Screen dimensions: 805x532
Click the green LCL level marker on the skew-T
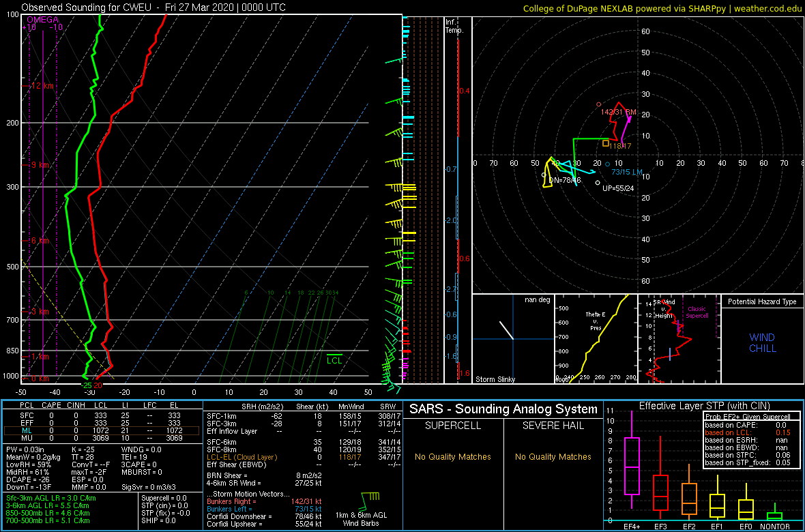point(335,359)
